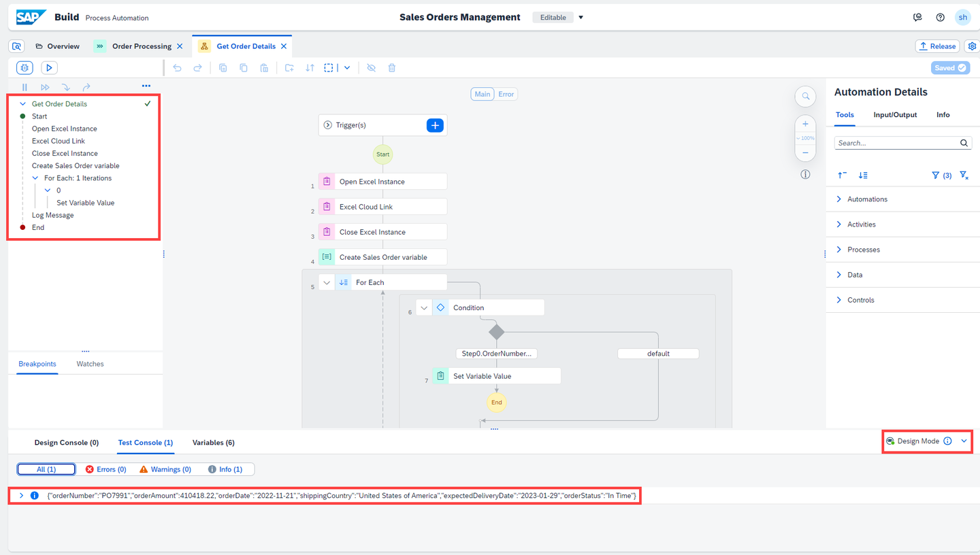The width and height of the screenshot is (980, 555).
Task: Open the Input/Output tab
Action: coord(895,115)
